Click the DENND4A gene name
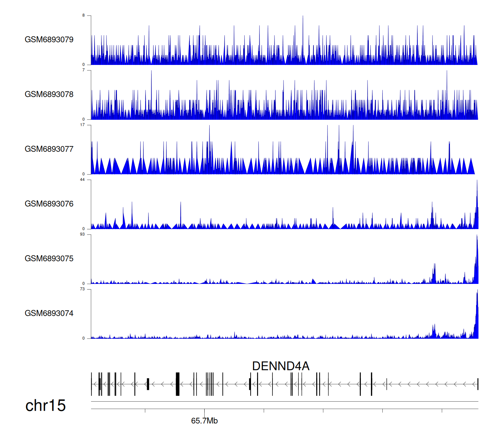 [281, 366]
